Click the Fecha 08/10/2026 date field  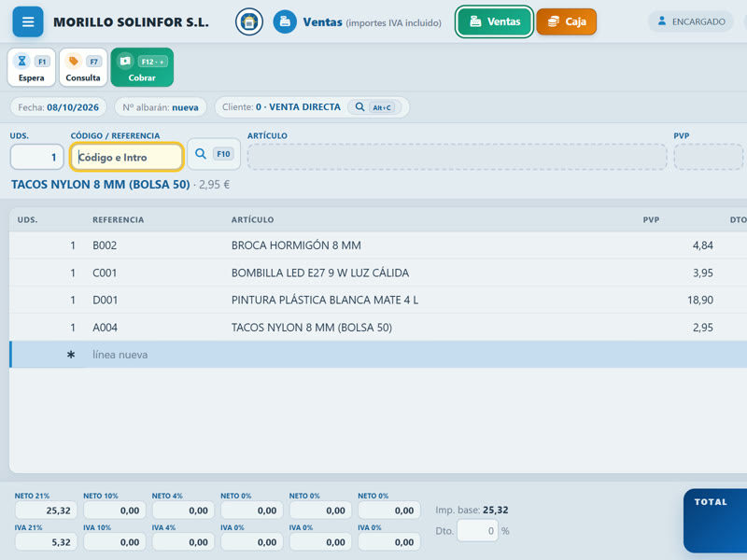pos(59,107)
